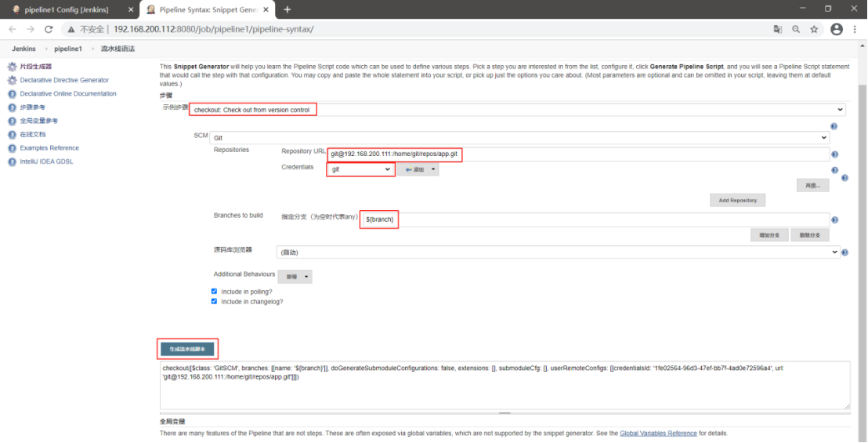Open the Credentials git dropdown
The image size is (868, 443).
coord(360,169)
